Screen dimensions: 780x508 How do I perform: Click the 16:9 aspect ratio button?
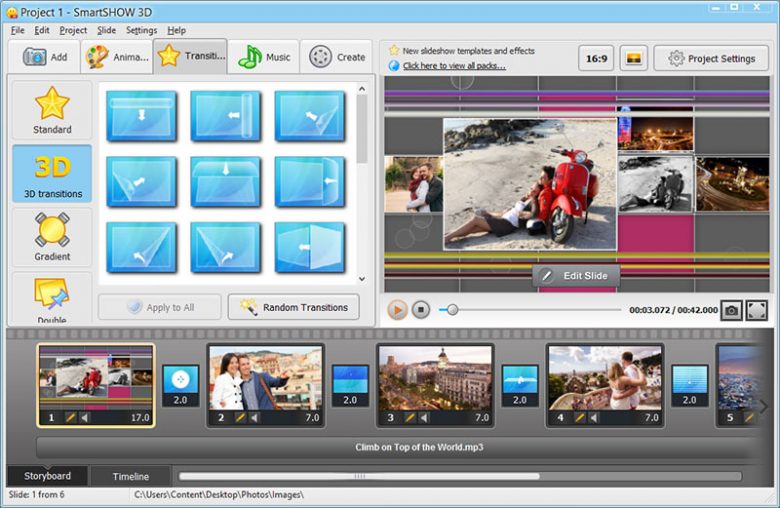pyautogui.click(x=596, y=58)
